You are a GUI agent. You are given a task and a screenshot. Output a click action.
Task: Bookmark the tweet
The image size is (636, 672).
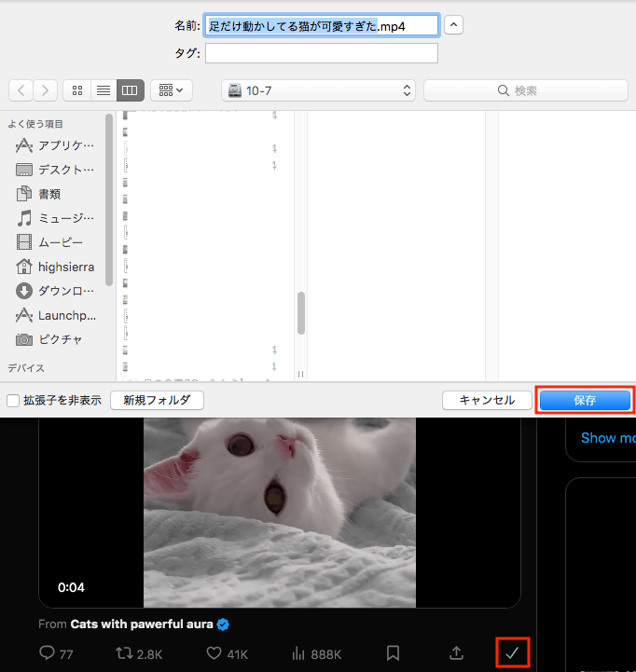pos(394,652)
